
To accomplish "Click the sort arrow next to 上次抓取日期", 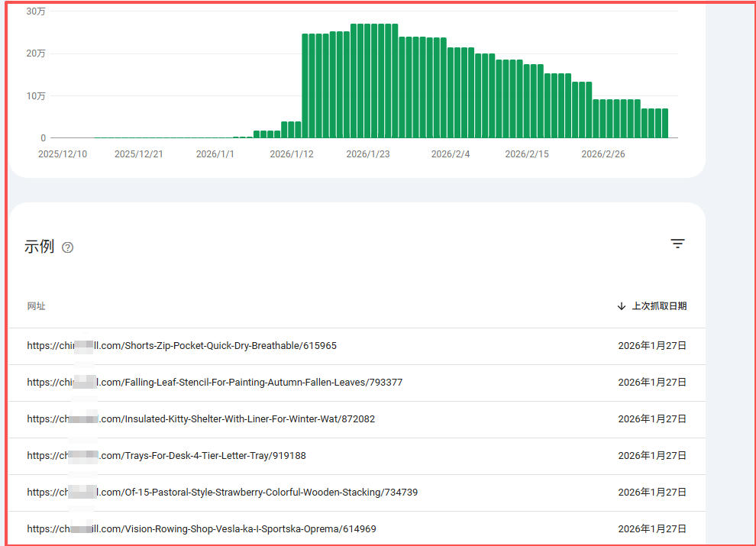I will pyautogui.click(x=622, y=306).
